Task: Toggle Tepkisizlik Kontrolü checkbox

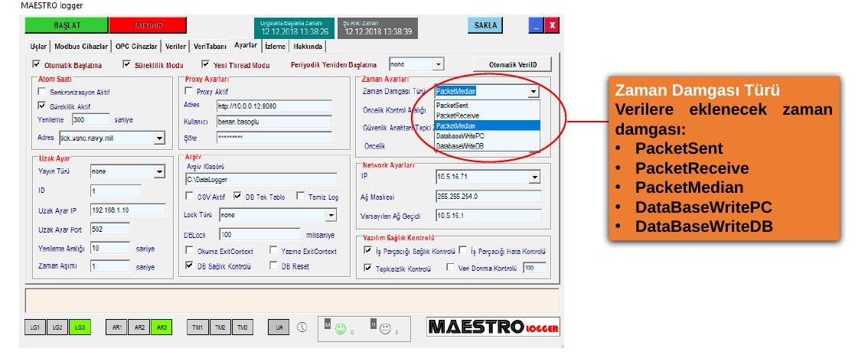Action: pyautogui.click(x=367, y=268)
